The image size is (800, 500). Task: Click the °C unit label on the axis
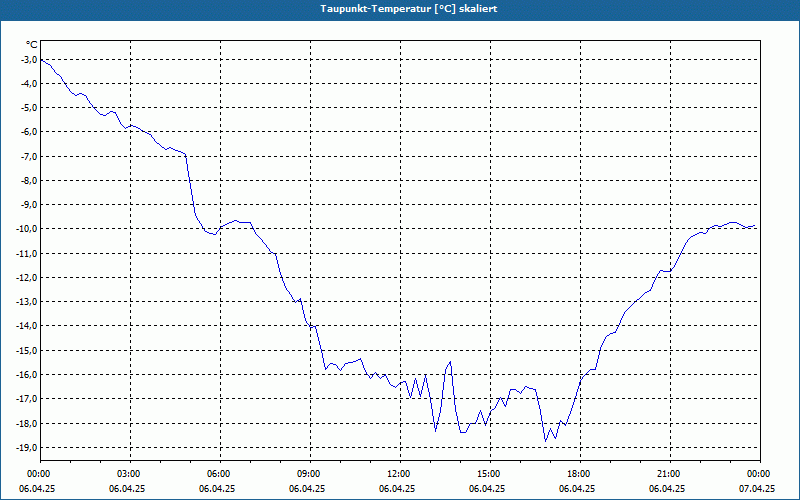click(32, 45)
